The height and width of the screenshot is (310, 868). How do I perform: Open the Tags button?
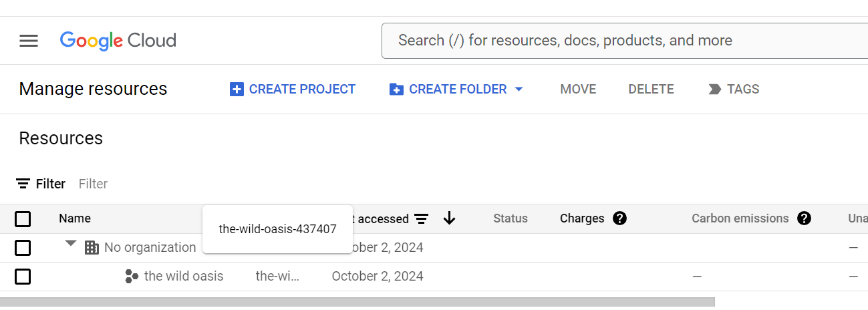pos(734,90)
